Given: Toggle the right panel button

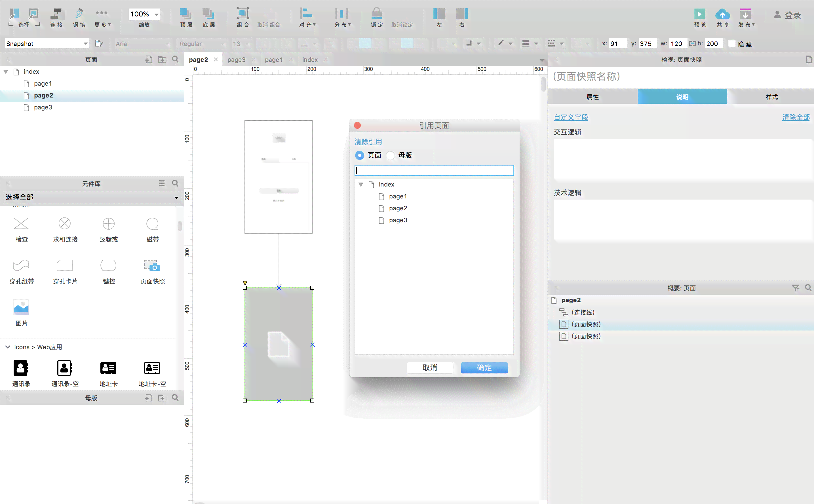Looking at the screenshot, I should (462, 18).
